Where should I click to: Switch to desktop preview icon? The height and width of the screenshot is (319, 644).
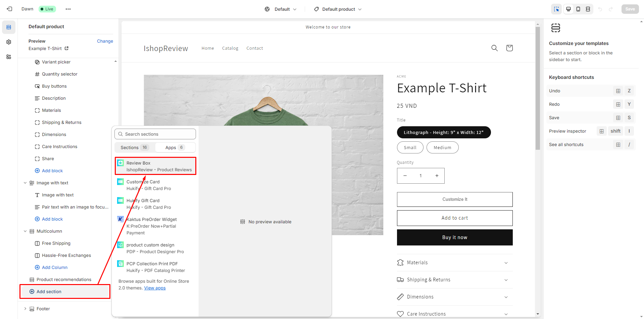pyautogui.click(x=568, y=9)
